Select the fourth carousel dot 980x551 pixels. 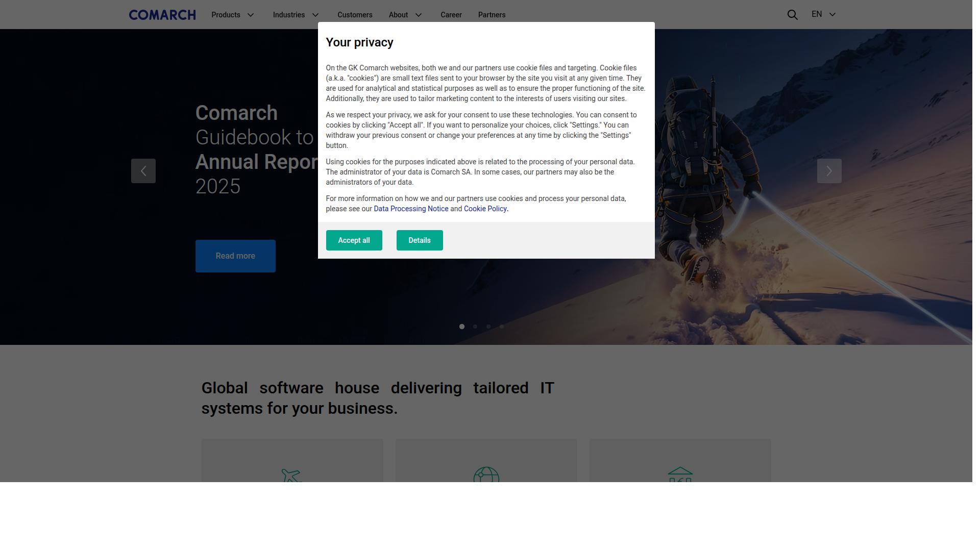coord(502,327)
